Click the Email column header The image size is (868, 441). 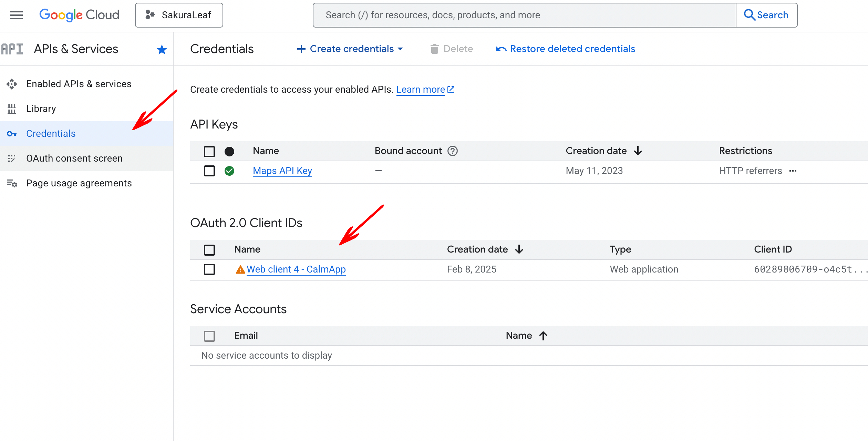246,336
